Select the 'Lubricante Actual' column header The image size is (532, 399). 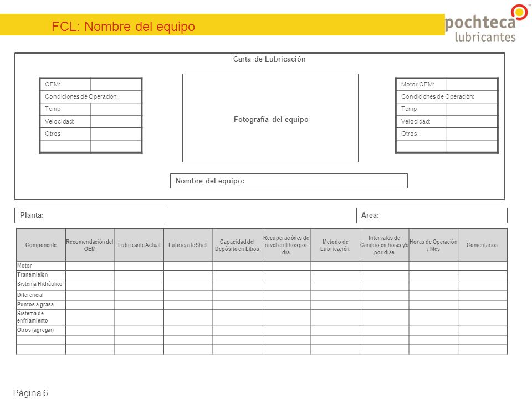139,245
